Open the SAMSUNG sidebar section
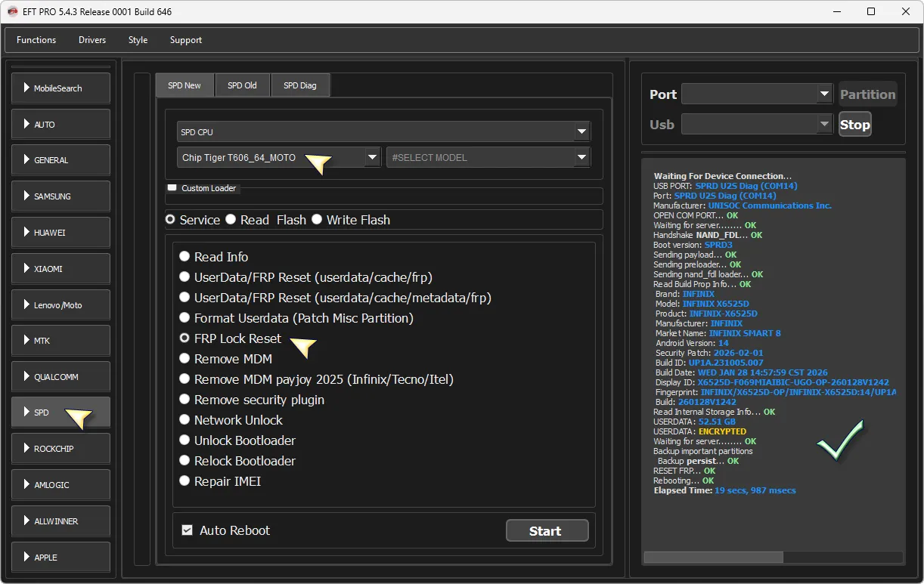 tap(60, 196)
